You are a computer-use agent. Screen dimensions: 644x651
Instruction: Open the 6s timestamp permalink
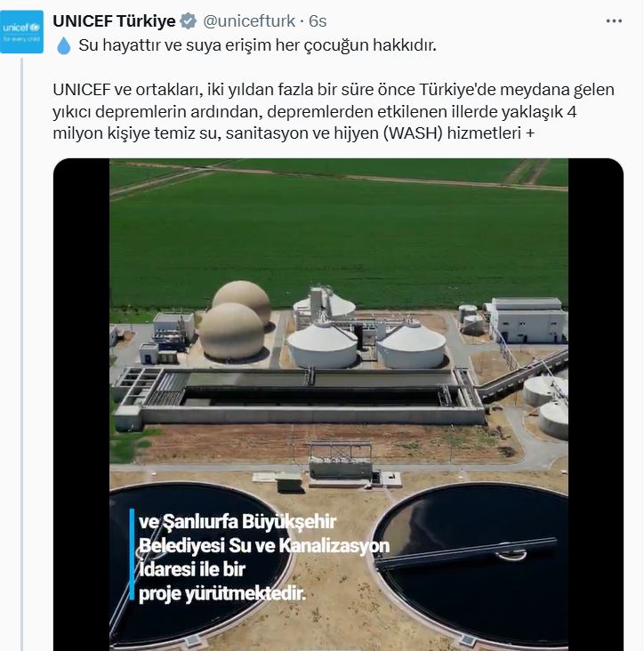tap(318, 20)
